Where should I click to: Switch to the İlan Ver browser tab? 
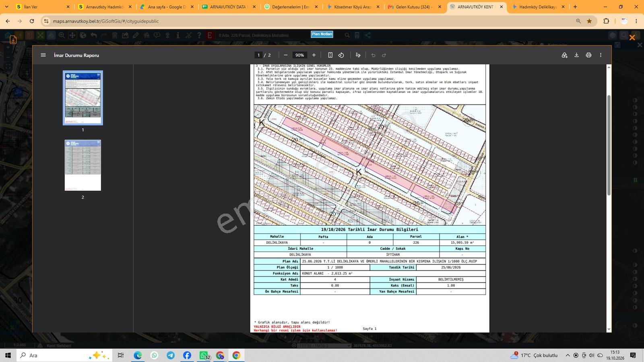[43, 7]
